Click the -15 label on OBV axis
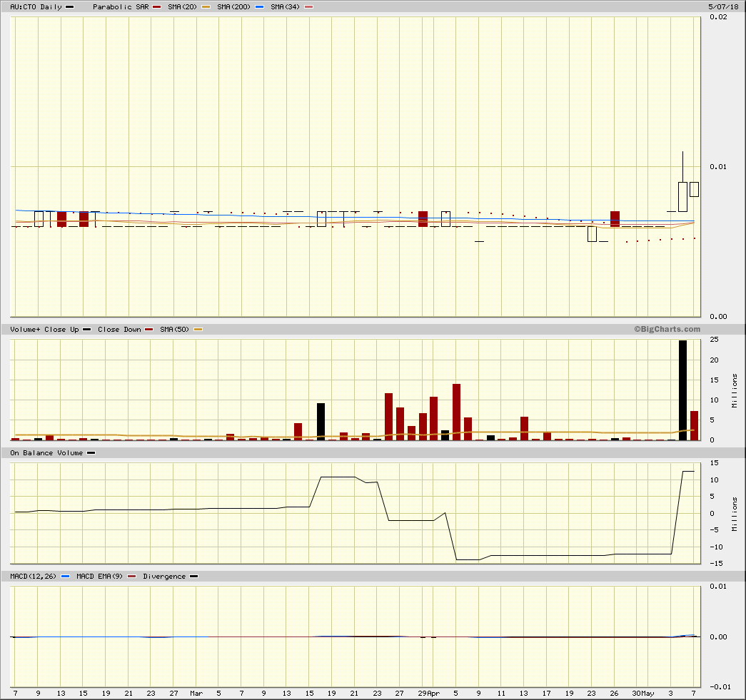 pyautogui.click(x=717, y=564)
